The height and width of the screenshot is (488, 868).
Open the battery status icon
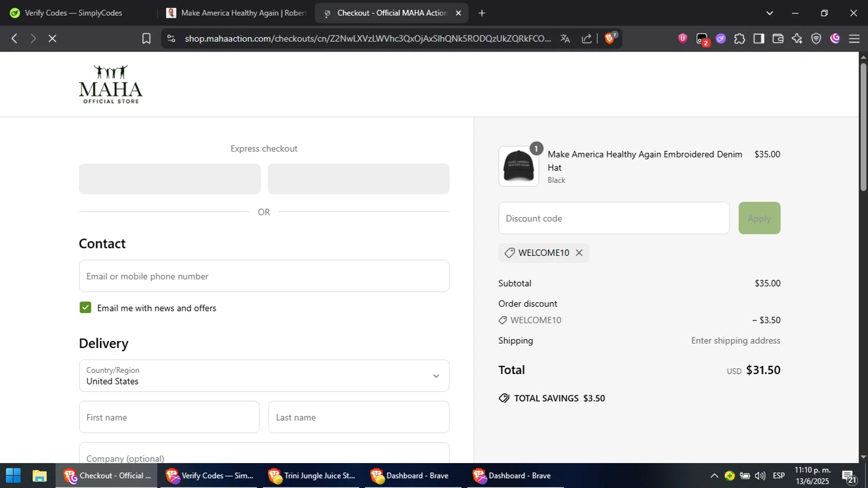(x=745, y=476)
